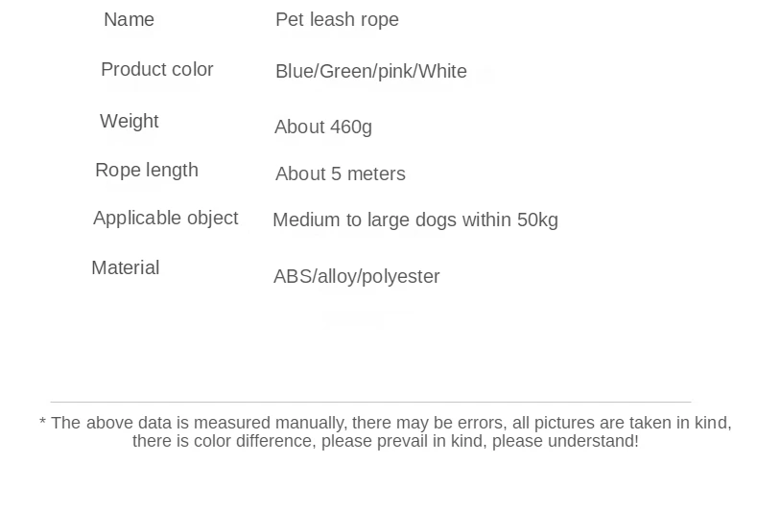The image size is (757, 532).
Task: Select the "About 460g" value
Action: click(x=323, y=127)
